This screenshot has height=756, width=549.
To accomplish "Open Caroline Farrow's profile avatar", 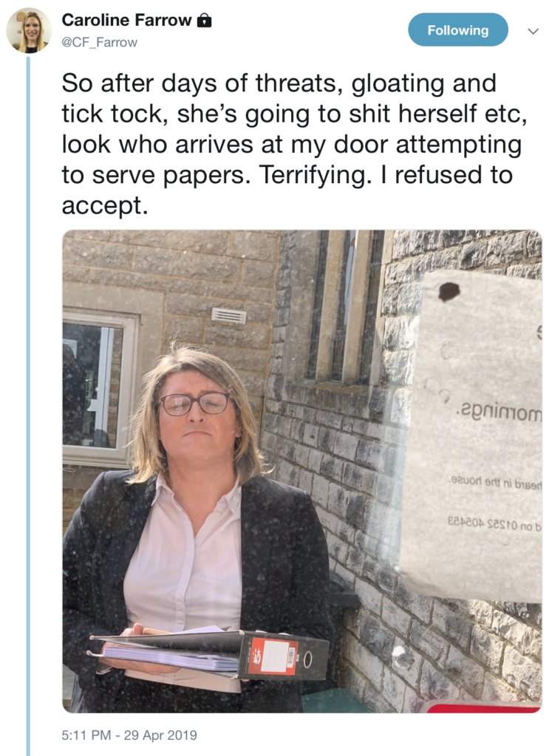I will tap(29, 30).
